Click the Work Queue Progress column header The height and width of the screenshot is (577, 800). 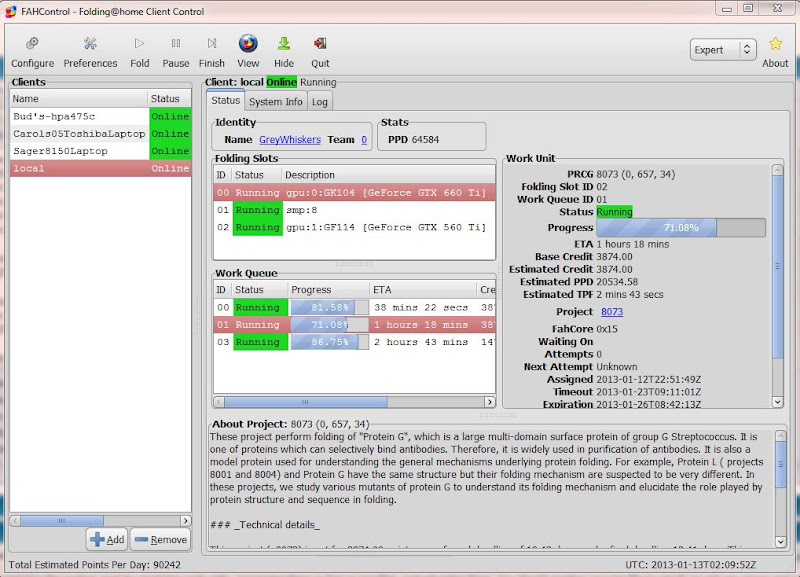pos(328,290)
